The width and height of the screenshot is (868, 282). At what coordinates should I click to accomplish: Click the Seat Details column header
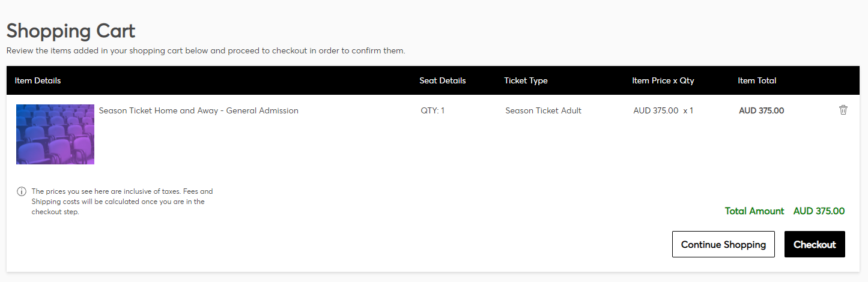point(442,80)
